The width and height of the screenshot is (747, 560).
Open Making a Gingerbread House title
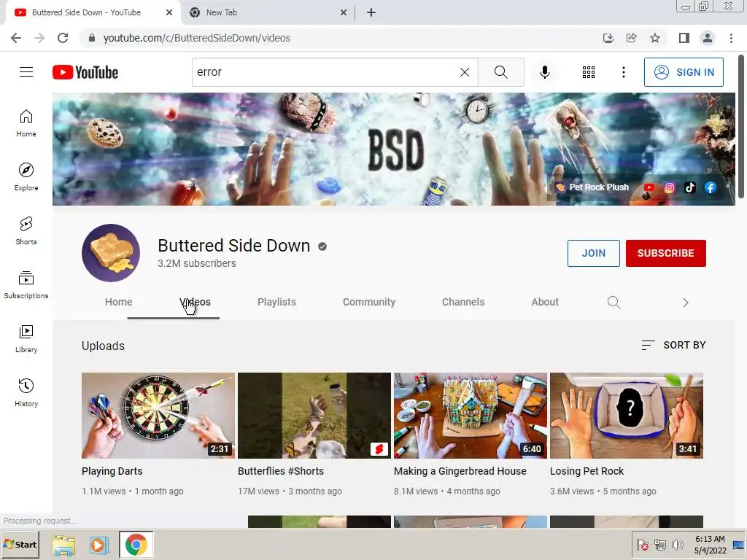(x=460, y=471)
